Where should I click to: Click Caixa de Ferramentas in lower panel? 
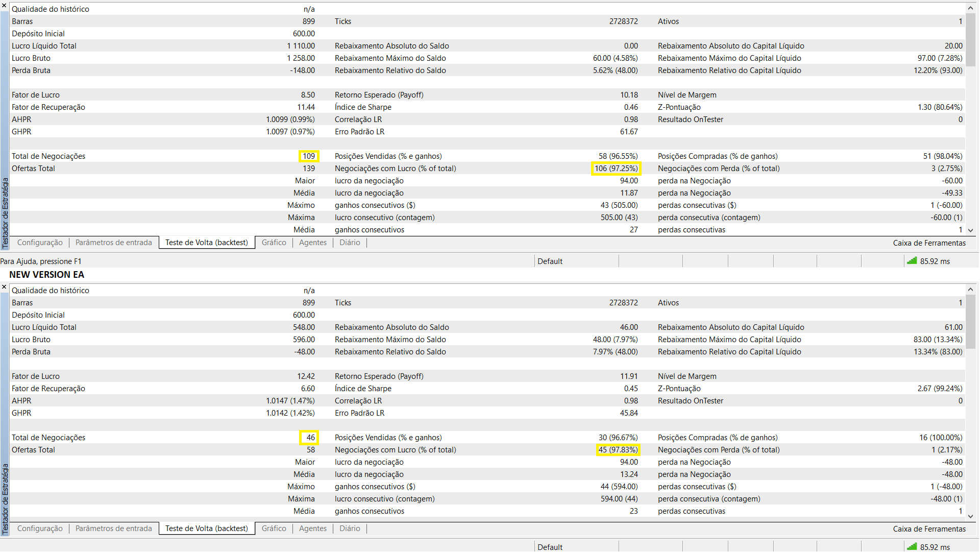coord(929,529)
